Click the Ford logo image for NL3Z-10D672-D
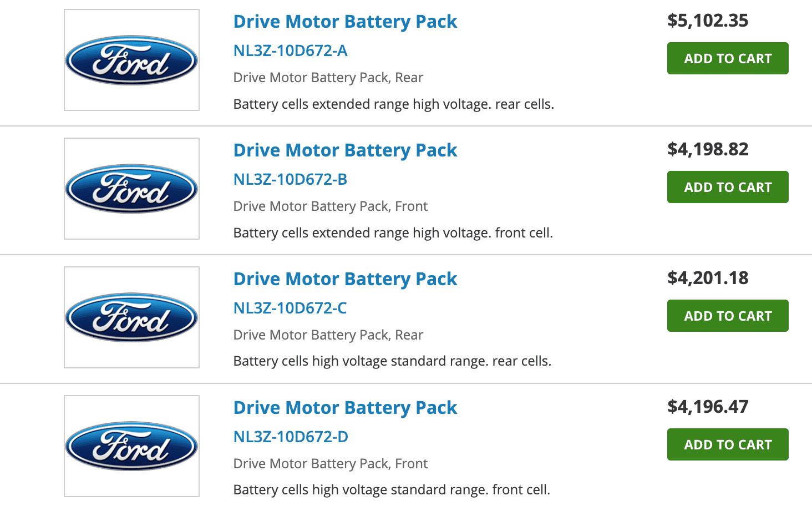 click(x=131, y=446)
